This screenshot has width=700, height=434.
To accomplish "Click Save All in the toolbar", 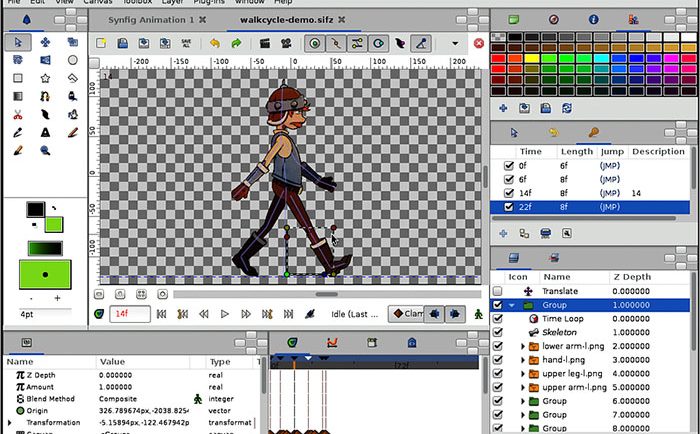I will [185, 44].
